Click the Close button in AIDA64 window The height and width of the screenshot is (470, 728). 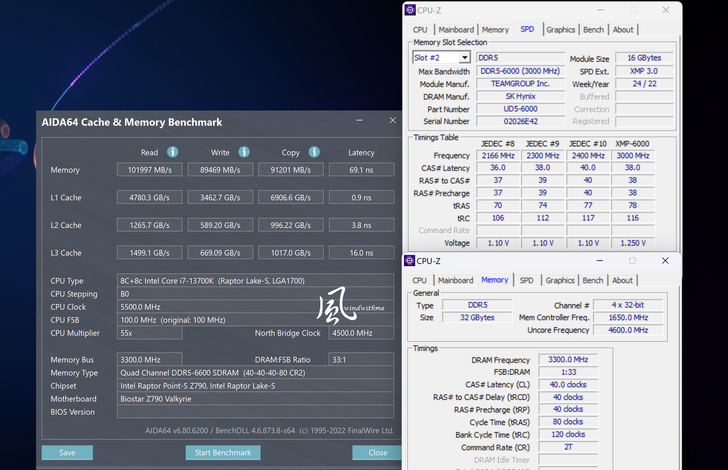pyautogui.click(x=377, y=453)
